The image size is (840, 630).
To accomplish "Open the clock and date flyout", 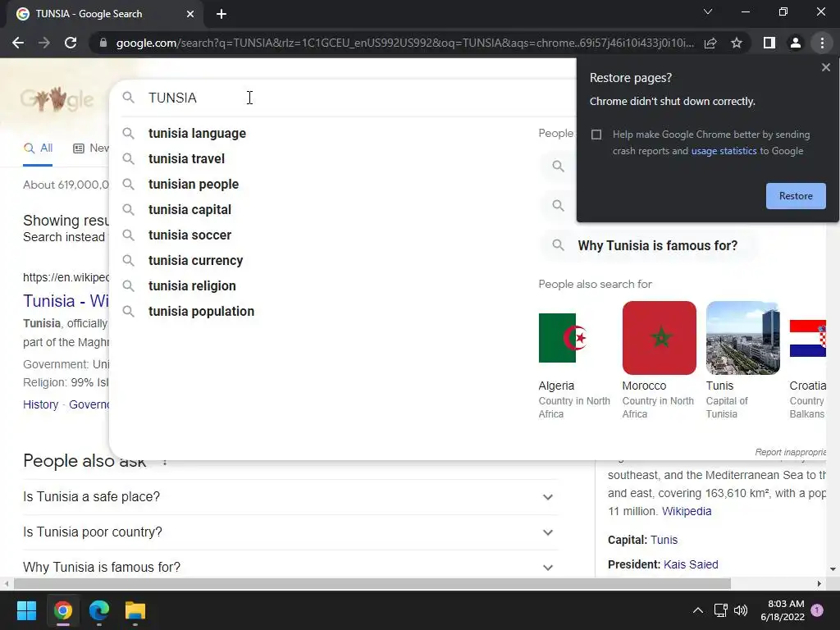I will tap(783, 610).
